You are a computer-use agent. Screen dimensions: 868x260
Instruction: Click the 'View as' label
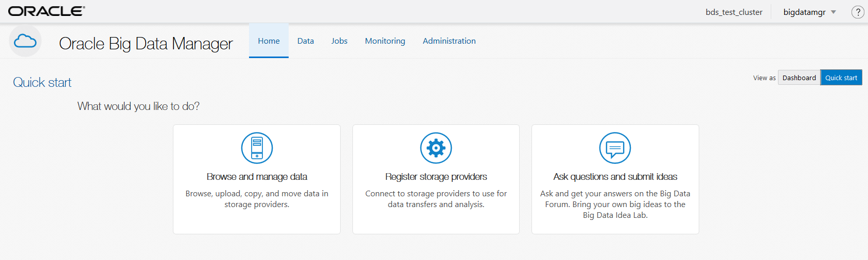(x=764, y=78)
